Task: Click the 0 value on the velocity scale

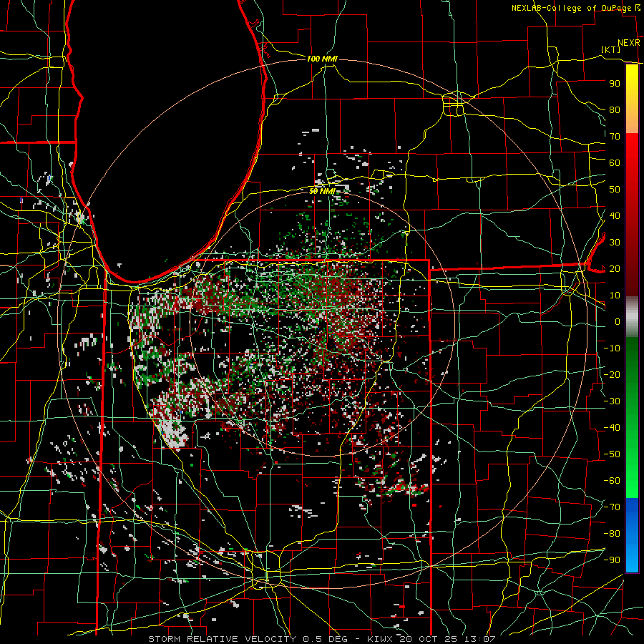Action: pyautogui.click(x=618, y=321)
